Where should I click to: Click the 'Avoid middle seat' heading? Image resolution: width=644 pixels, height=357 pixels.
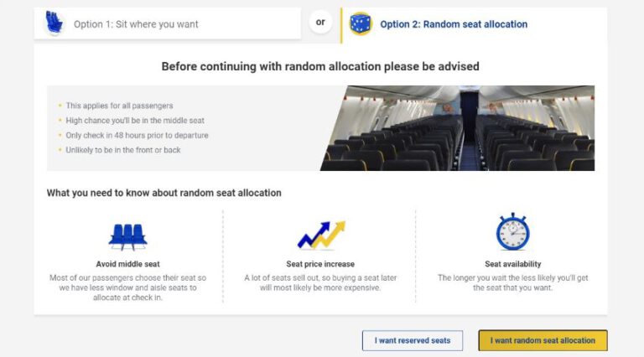(127, 264)
